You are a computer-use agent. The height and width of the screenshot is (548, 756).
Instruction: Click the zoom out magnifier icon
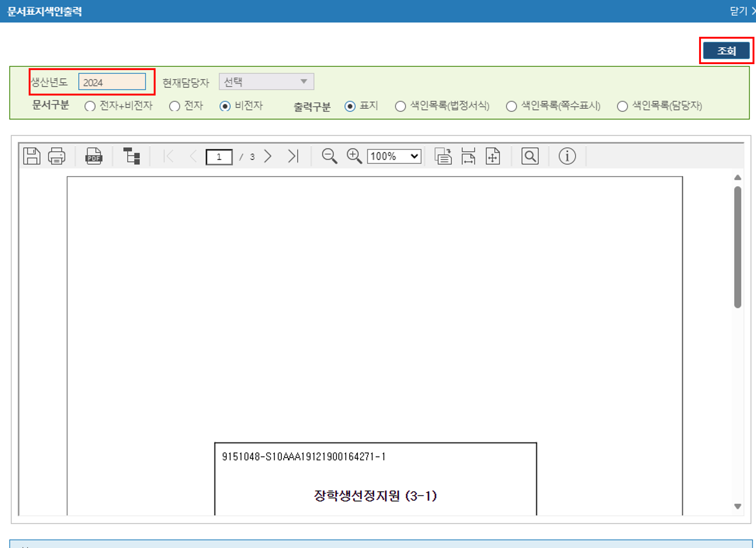(329, 156)
